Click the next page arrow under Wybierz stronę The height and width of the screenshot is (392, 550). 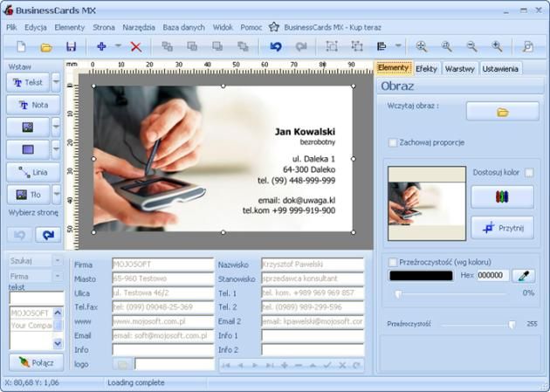point(46,234)
